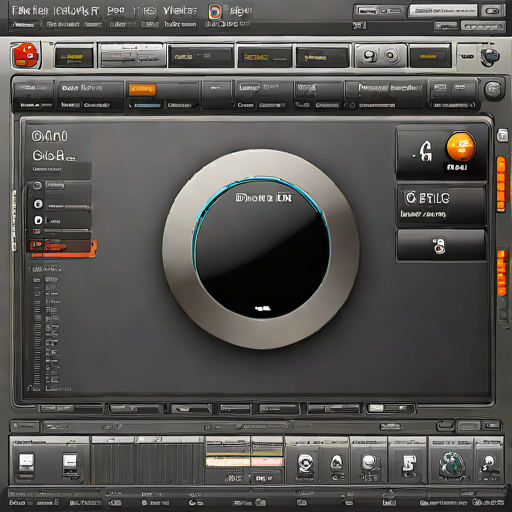Select the orange highlighted tab in the second toolbar
The image size is (512, 512).
tap(142, 89)
